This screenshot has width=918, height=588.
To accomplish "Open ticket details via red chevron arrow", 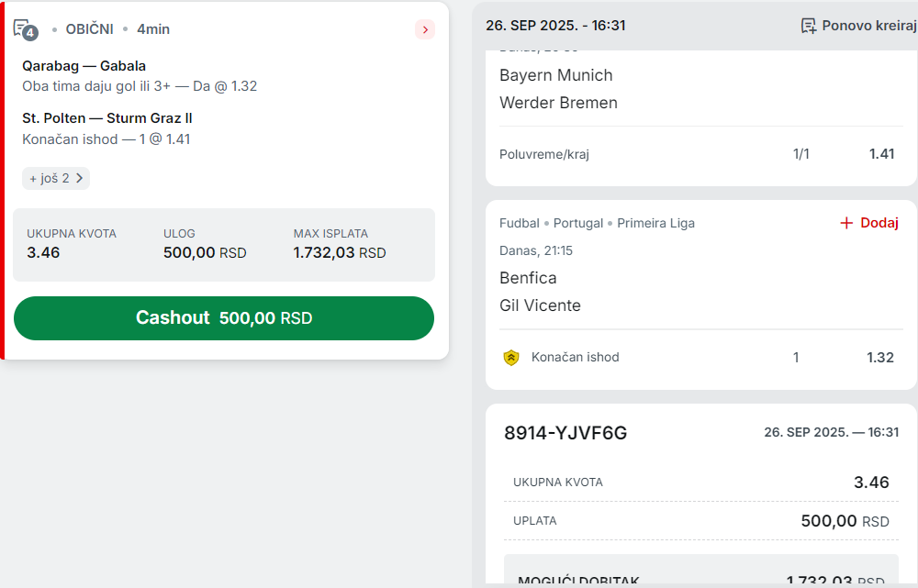I will click(425, 29).
